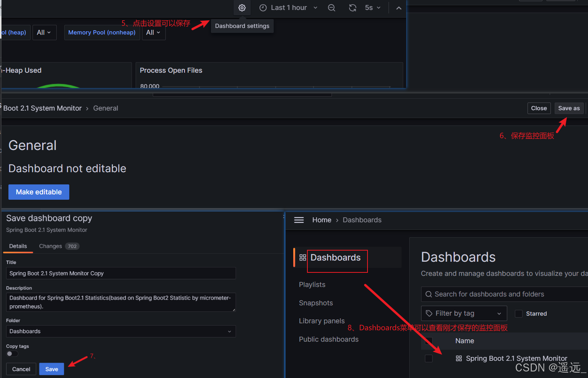This screenshot has height=378, width=588.
Task: Open the Last 1 hour time range picker
Action: (289, 8)
